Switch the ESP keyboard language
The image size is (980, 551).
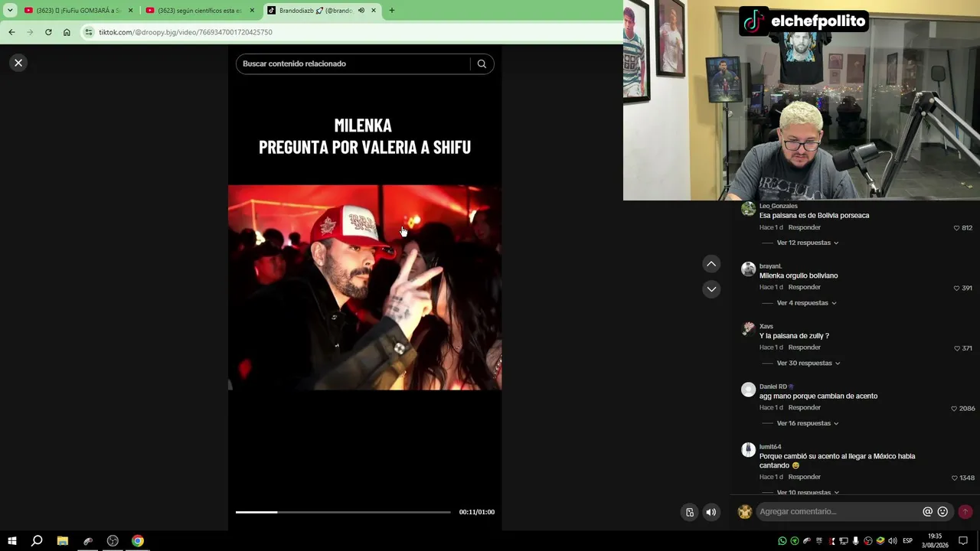pyautogui.click(x=908, y=541)
